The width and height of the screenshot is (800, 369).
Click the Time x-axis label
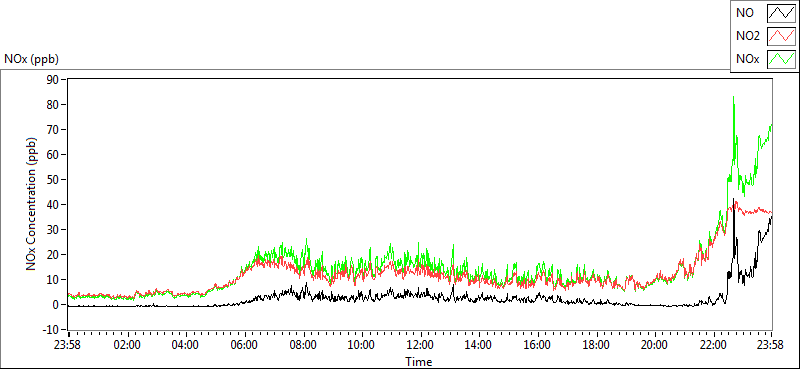pyautogui.click(x=419, y=362)
